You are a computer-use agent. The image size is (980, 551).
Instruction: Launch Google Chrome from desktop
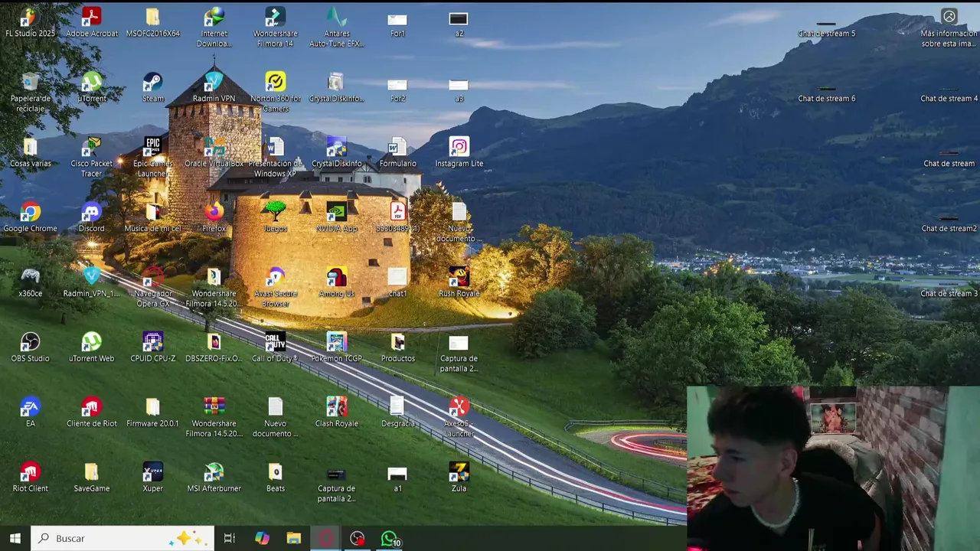pyautogui.click(x=30, y=212)
